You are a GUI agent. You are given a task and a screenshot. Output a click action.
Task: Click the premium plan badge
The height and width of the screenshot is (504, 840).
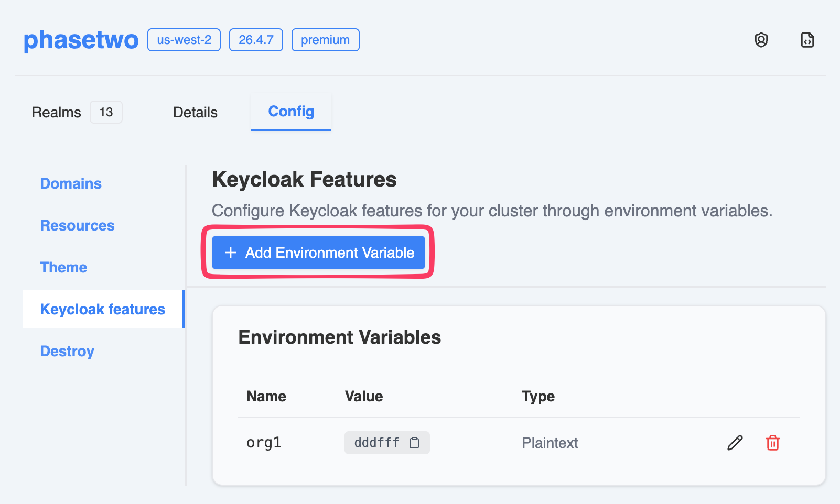coord(325,39)
